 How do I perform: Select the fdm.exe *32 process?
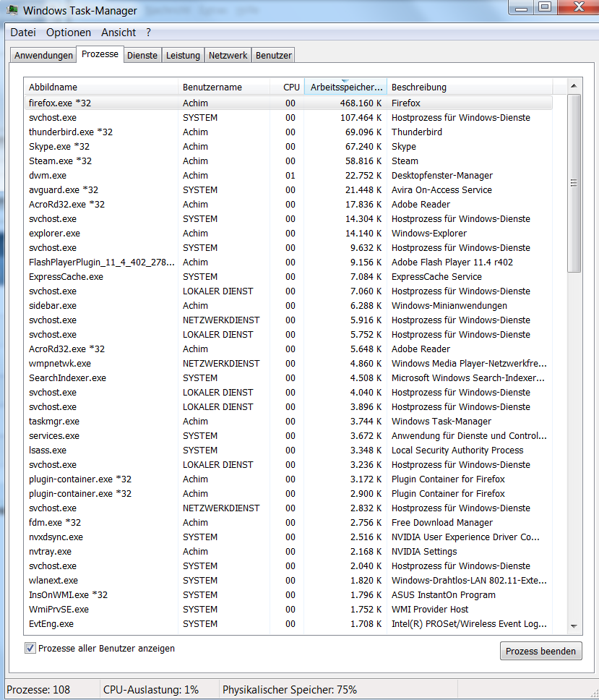(x=288, y=522)
